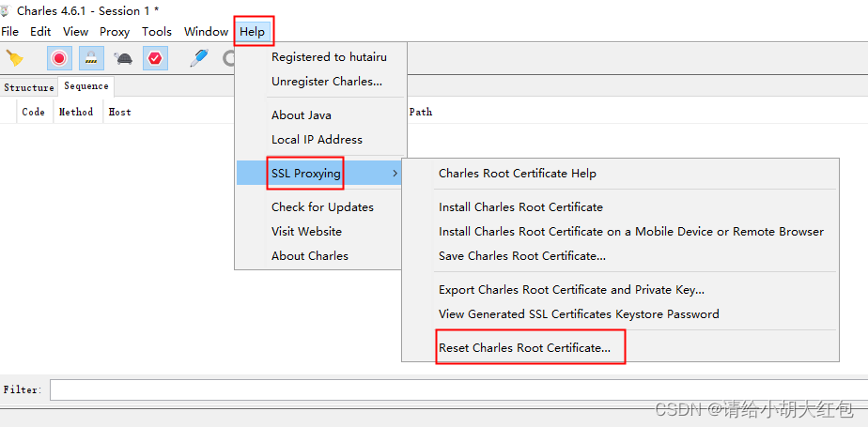Open the Window menu
Screen dimensions: 868x427
tap(206, 32)
